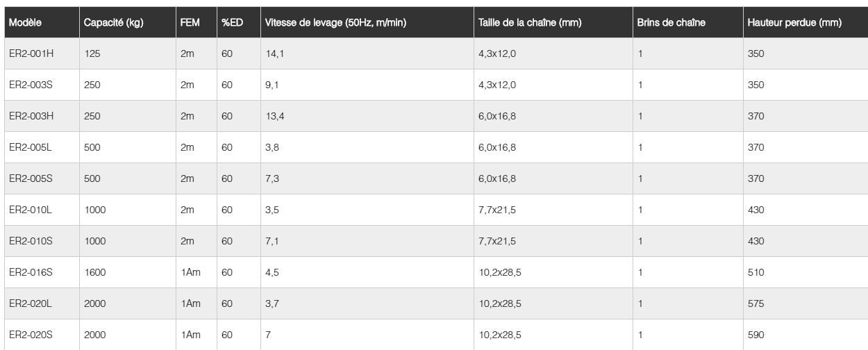The height and width of the screenshot is (350, 868).
Task: Click the Vitesse de levage column header
Action: (335, 23)
